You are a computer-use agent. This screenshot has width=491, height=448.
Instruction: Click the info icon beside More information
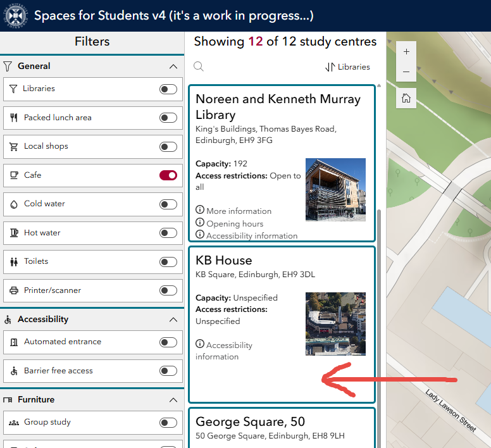200,209
